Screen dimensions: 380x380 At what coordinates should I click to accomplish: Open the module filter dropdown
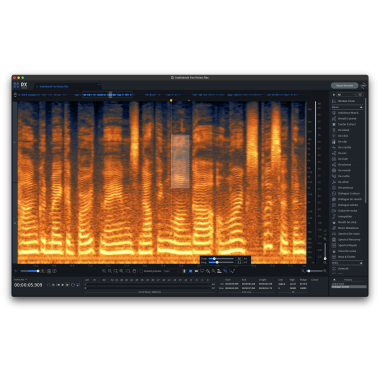click(x=347, y=95)
